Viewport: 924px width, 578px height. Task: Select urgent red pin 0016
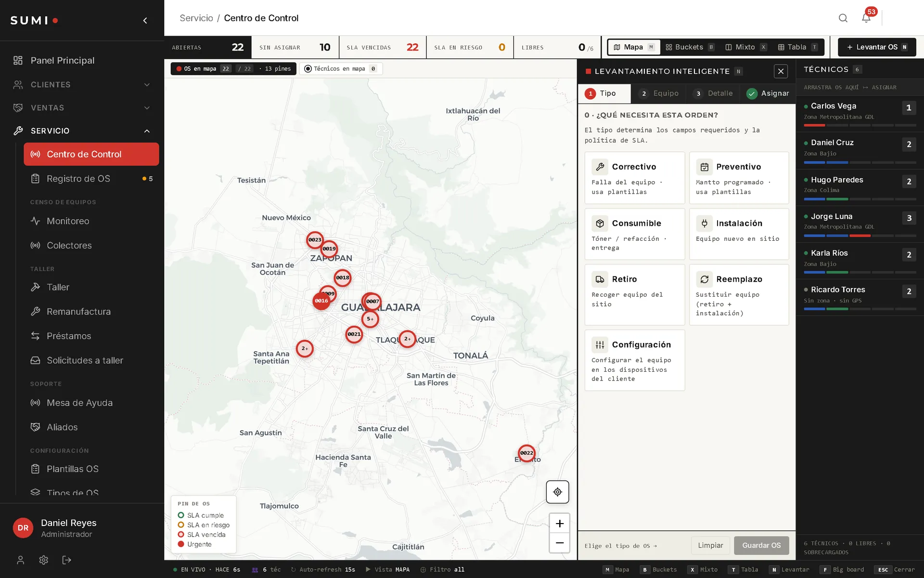coord(321,301)
